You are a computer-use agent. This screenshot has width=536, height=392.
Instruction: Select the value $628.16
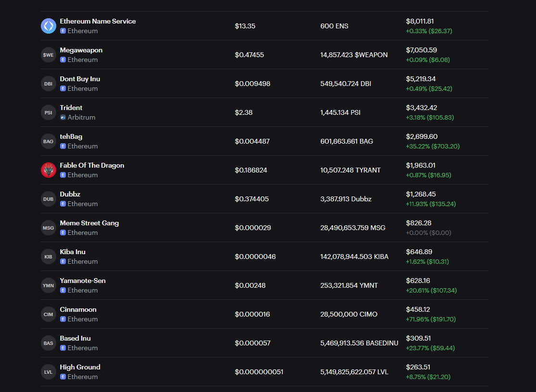[418, 281]
